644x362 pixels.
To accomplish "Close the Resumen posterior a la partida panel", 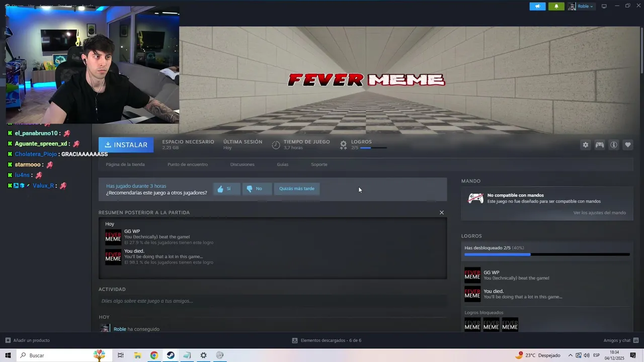I will pos(442,213).
